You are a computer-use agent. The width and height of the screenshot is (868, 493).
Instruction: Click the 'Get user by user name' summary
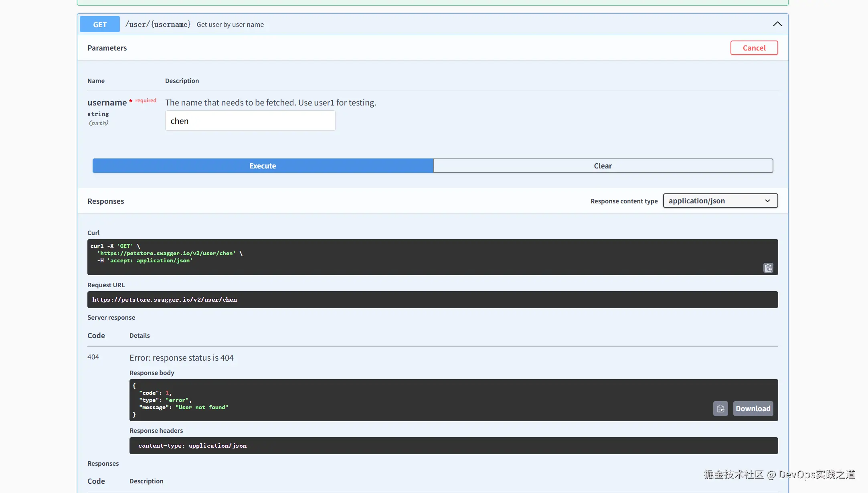coord(230,25)
